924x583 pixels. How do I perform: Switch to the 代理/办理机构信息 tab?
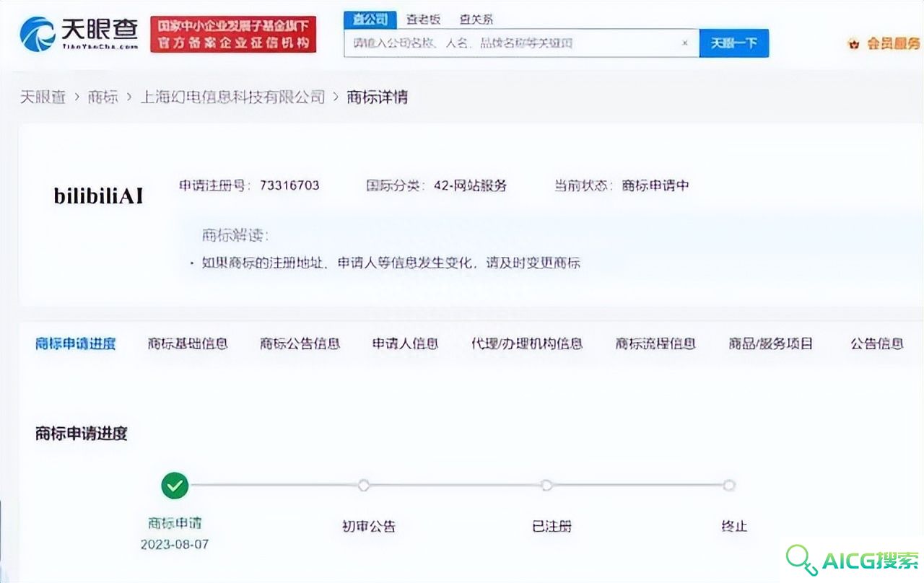point(527,343)
